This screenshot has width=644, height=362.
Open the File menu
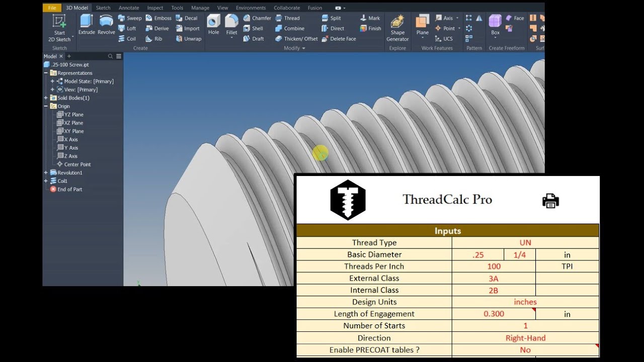[x=52, y=8]
